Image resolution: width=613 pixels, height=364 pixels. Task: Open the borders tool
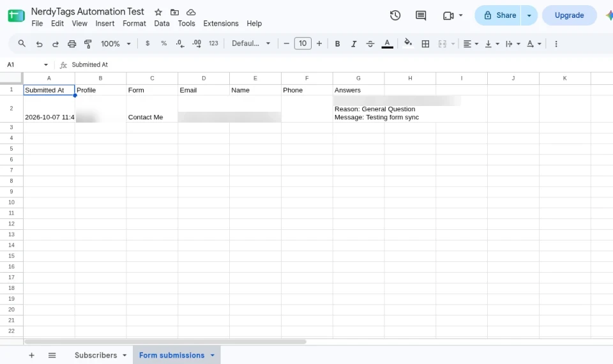pyautogui.click(x=425, y=44)
